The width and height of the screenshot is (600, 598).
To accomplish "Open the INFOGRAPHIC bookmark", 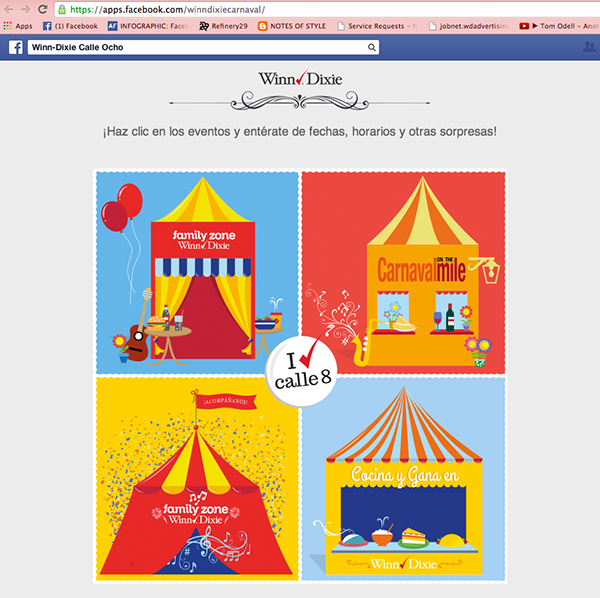I will coord(148,26).
